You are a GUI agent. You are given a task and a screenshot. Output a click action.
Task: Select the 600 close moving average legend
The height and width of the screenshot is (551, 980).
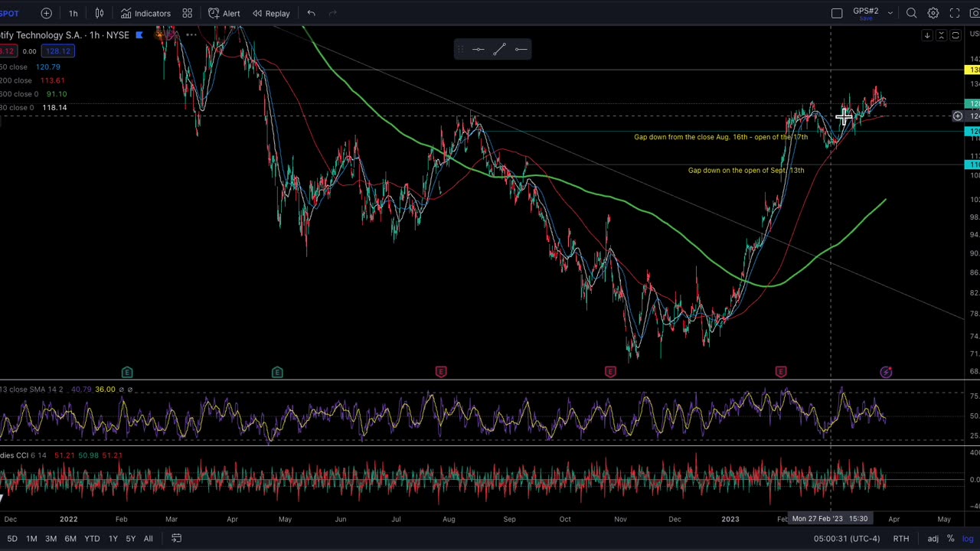click(x=34, y=94)
